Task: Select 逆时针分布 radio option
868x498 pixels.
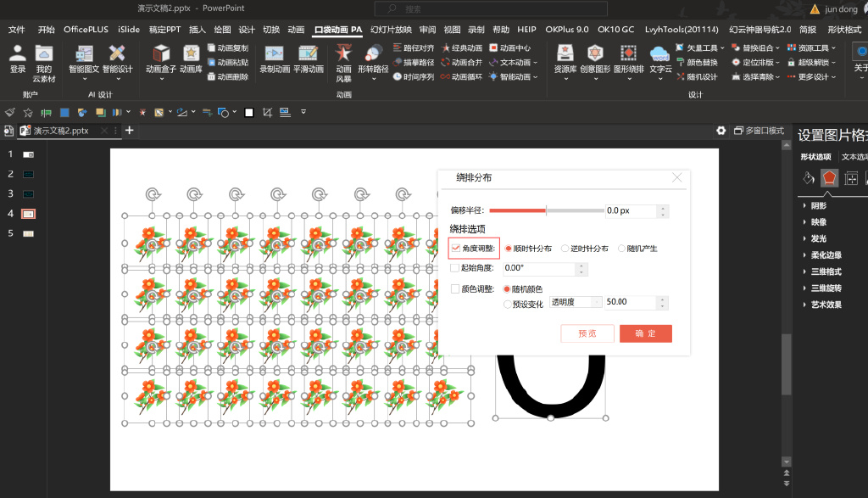Action: pyautogui.click(x=565, y=249)
